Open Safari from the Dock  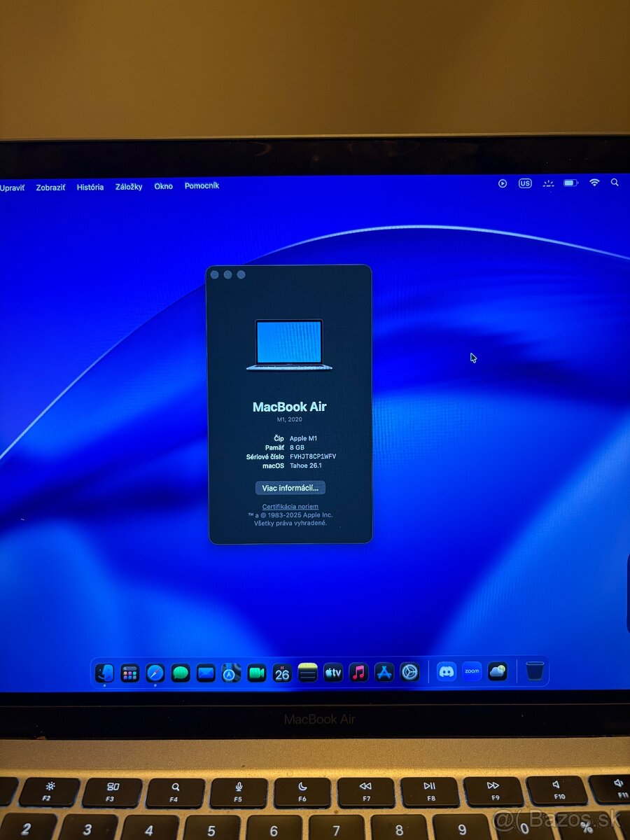tap(155, 673)
